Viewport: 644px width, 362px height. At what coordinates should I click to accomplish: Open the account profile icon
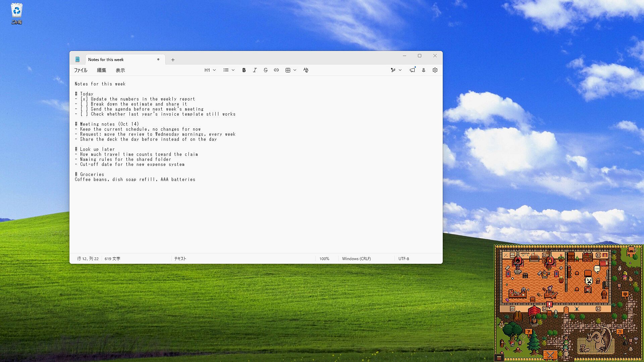(424, 70)
